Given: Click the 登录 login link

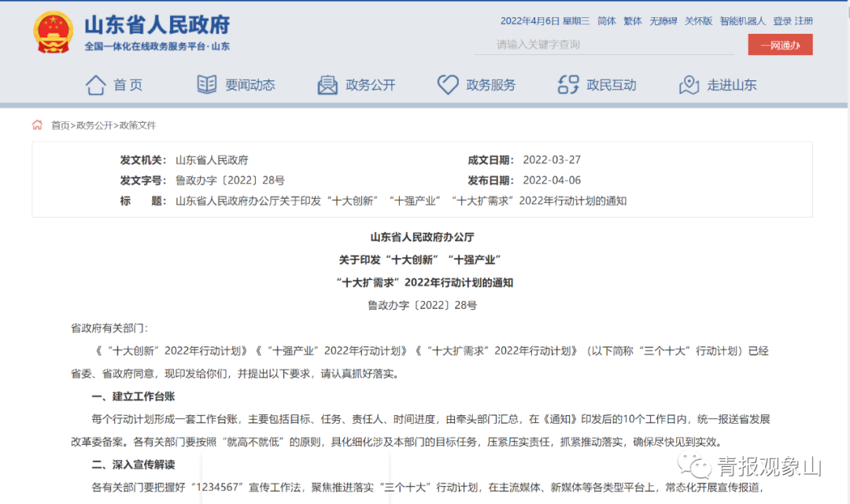Looking at the screenshot, I should 782,21.
